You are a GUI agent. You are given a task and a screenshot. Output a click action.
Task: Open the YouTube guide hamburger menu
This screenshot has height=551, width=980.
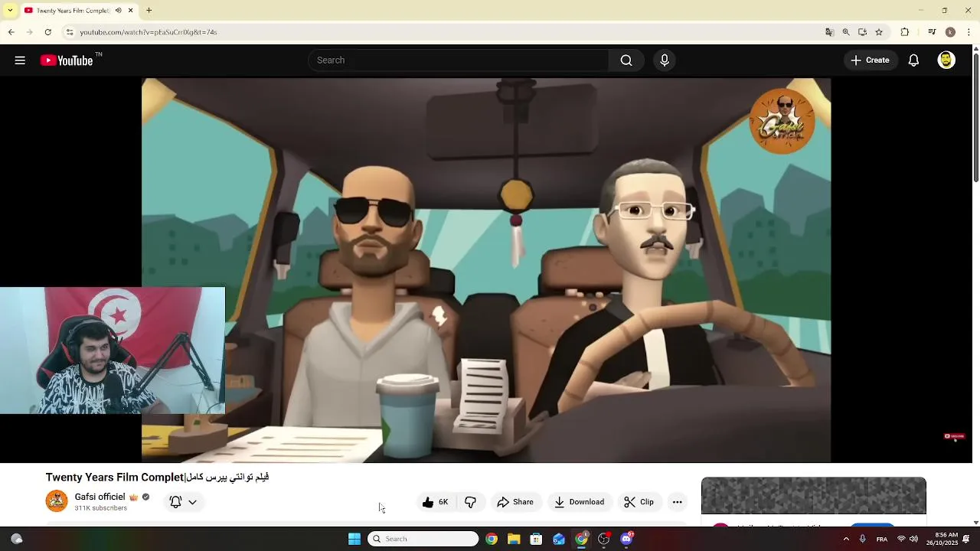(x=20, y=60)
